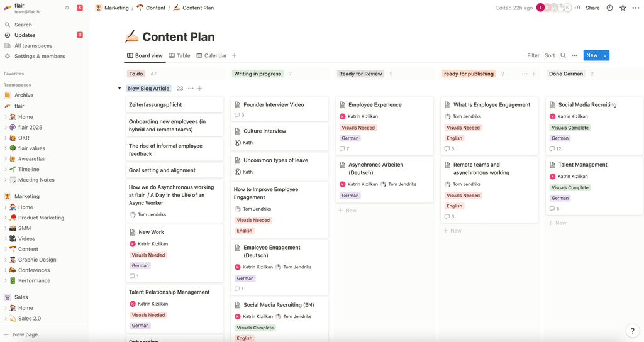
Task: Open the Marketing teamspace in sidebar
Action: click(x=27, y=197)
